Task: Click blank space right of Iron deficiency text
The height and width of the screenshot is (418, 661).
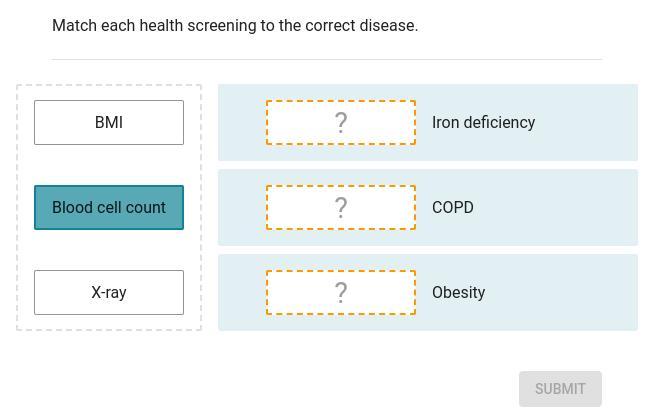Action: (588, 122)
